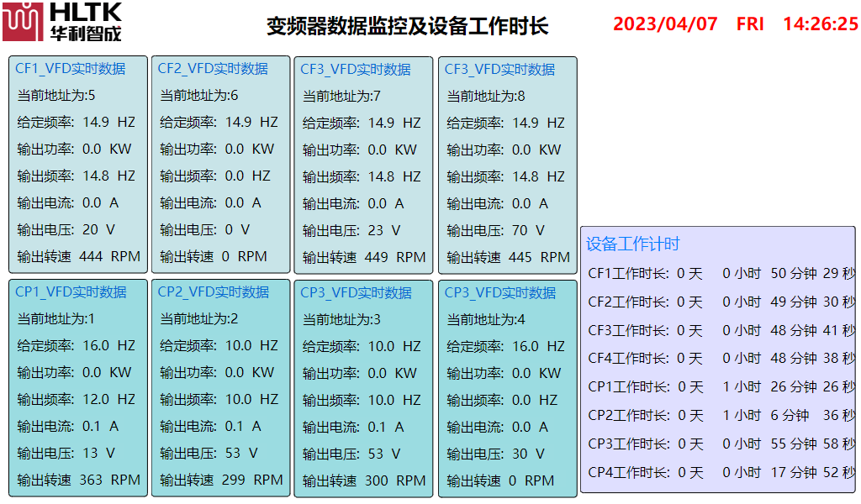The height and width of the screenshot is (504, 861).
Task: Open the CP1_VFD实时数据 panel heading
Action: click(x=71, y=292)
